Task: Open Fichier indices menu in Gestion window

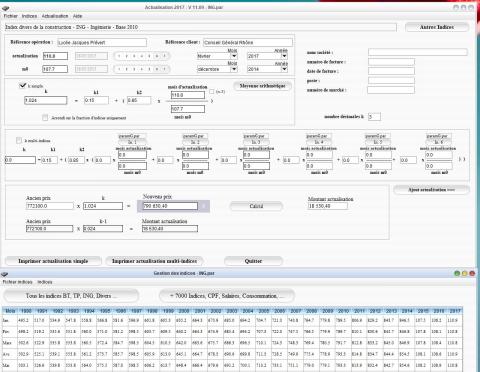Action: (x=18, y=282)
